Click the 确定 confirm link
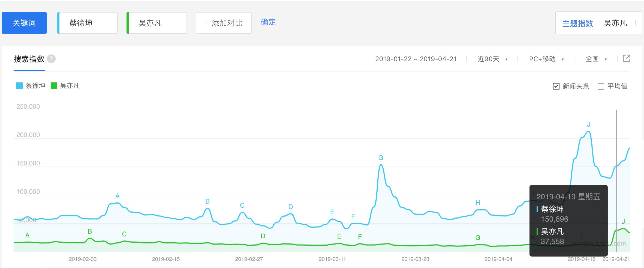 click(268, 22)
